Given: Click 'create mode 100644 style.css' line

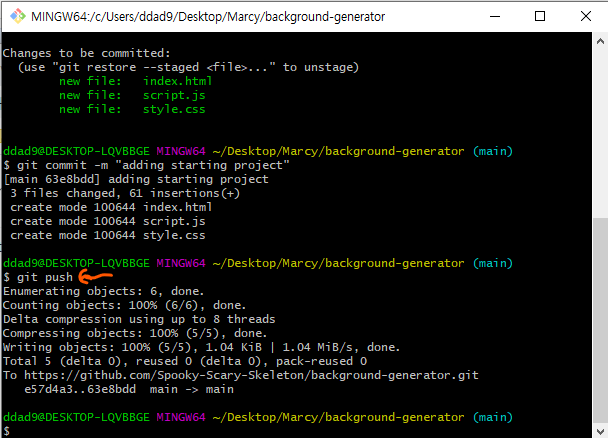Looking at the screenshot, I should point(107,235).
